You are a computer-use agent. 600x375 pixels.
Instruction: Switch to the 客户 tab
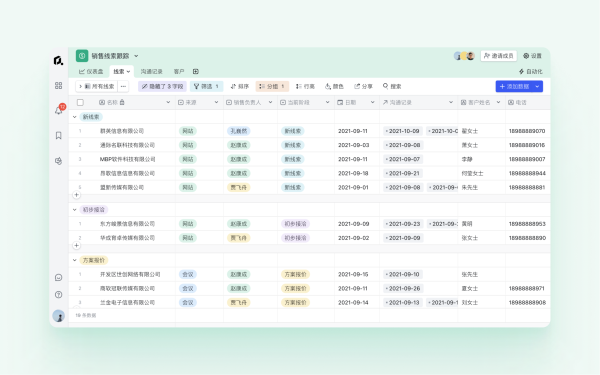(179, 72)
